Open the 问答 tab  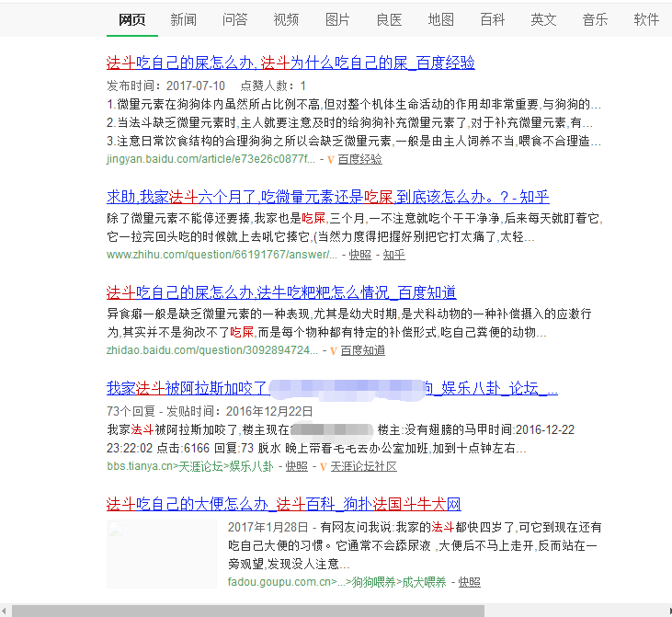[234, 19]
